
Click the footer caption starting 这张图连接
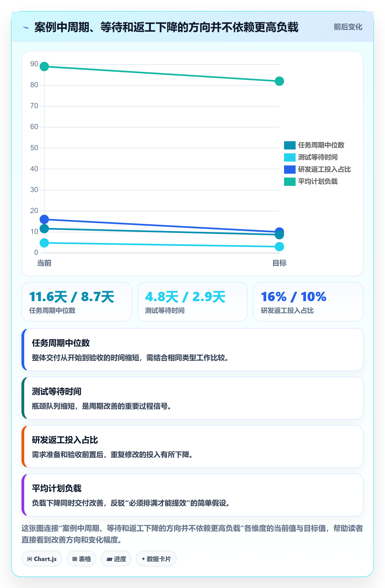(x=192, y=534)
